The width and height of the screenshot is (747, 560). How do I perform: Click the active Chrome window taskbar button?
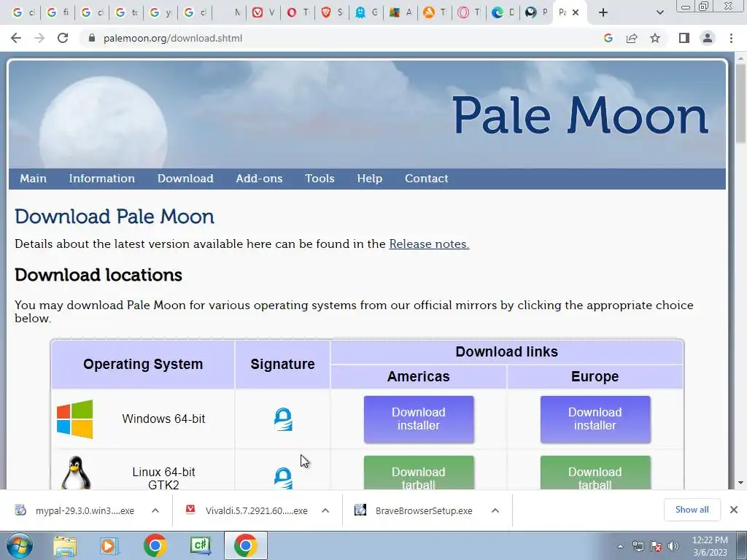(245, 545)
